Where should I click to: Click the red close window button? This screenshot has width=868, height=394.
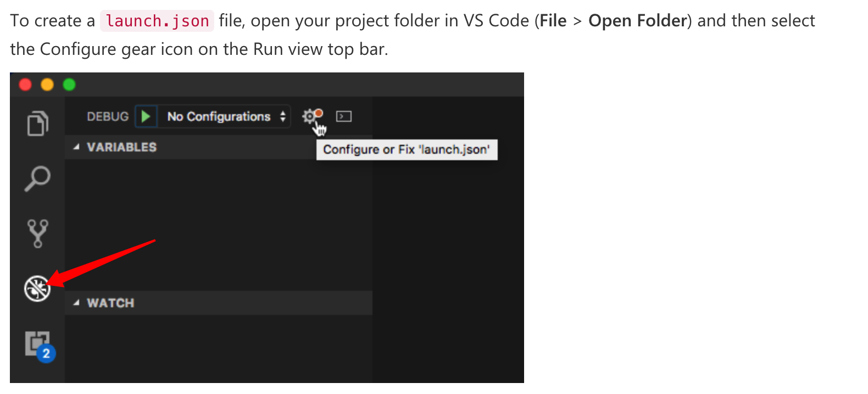click(25, 85)
